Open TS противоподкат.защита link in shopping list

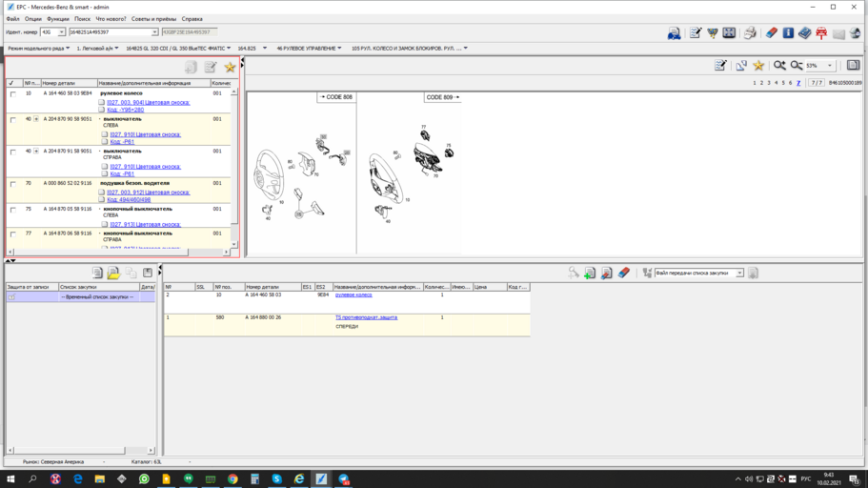click(367, 317)
